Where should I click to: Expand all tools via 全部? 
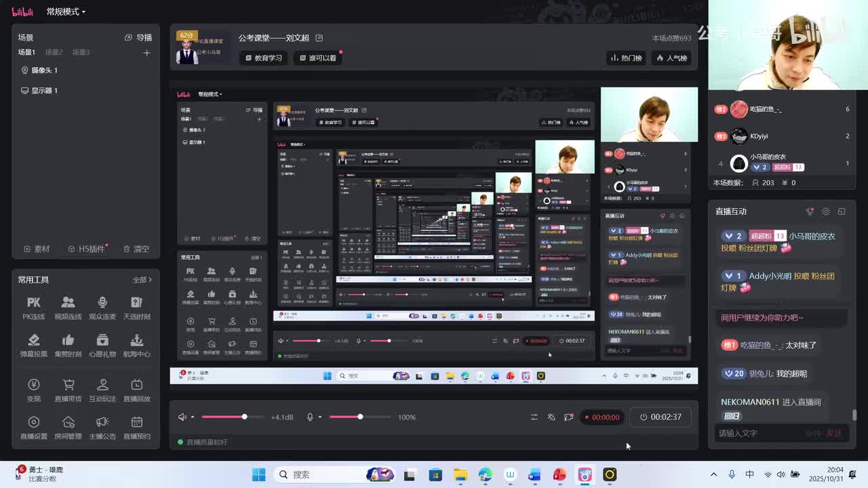(142, 279)
